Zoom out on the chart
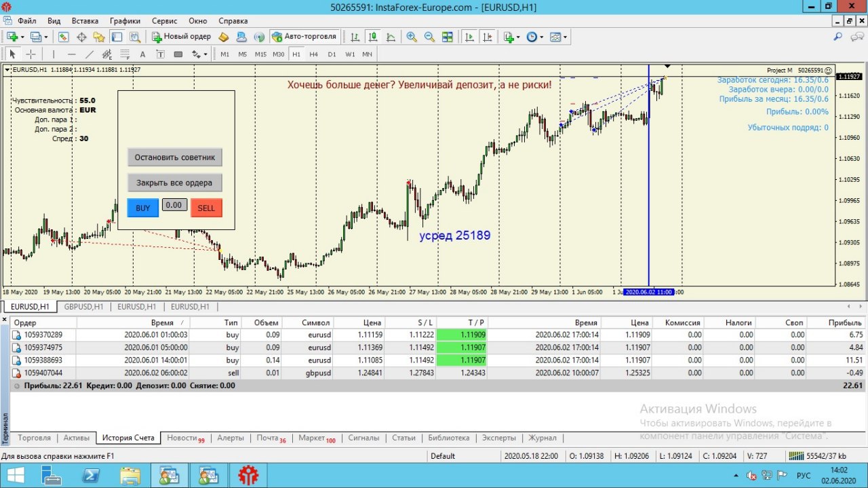The width and height of the screenshot is (868, 488). pos(429,37)
